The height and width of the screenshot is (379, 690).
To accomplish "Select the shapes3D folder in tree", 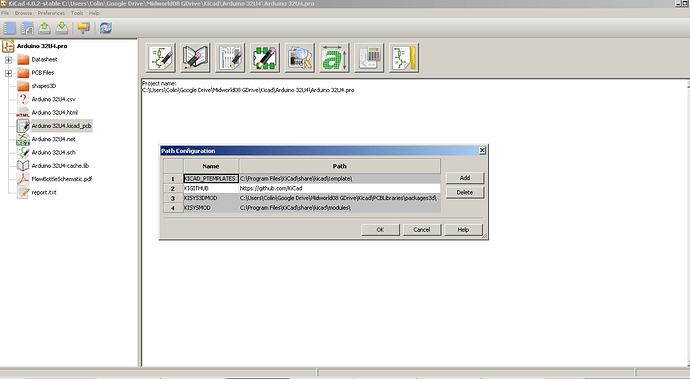I will (x=44, y=86).
